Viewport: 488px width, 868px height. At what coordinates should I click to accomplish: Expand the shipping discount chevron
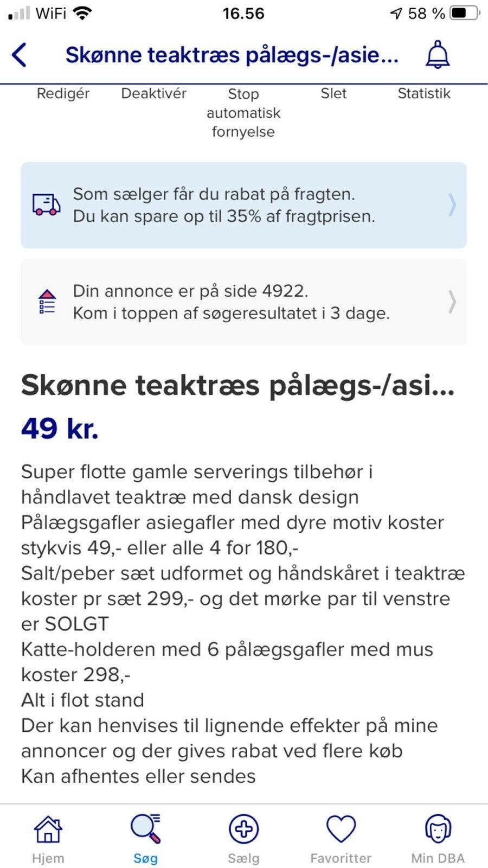452,205
